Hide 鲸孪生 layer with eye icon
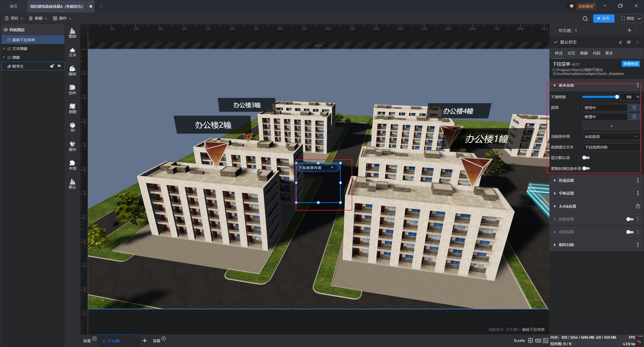 pyautogui.click(x=59, y=66)
